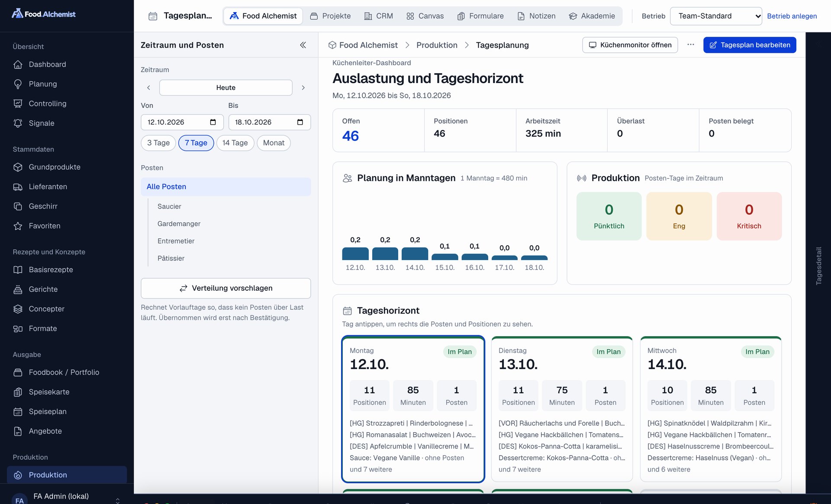Select the Monat range

pyautogui.click(x=274, y=143)
